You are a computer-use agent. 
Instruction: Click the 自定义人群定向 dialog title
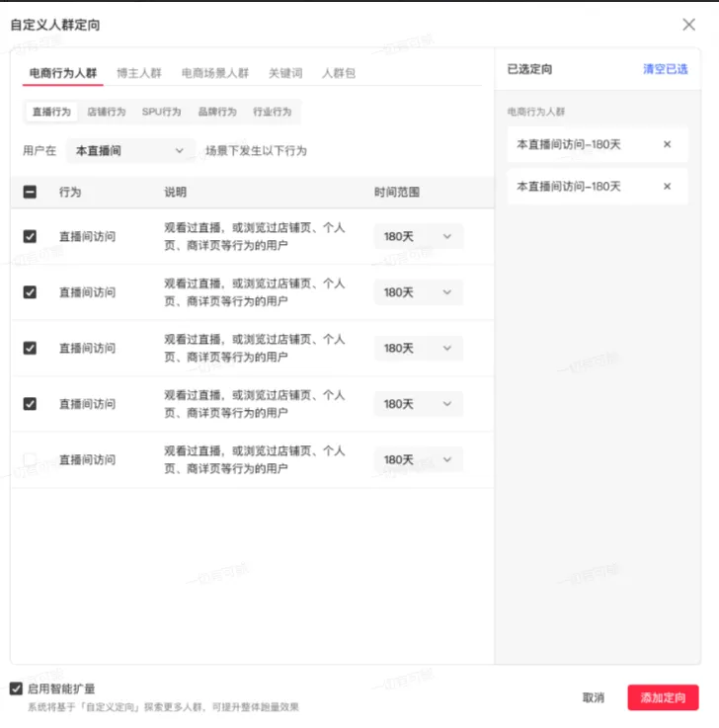pos(55,25)
